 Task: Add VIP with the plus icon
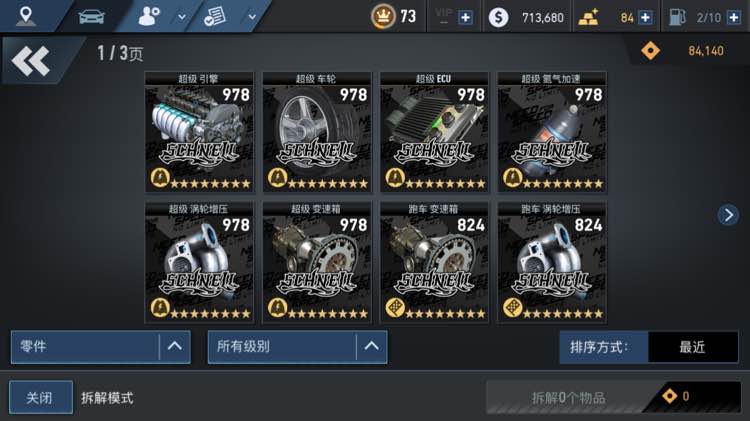pos(465,18)
